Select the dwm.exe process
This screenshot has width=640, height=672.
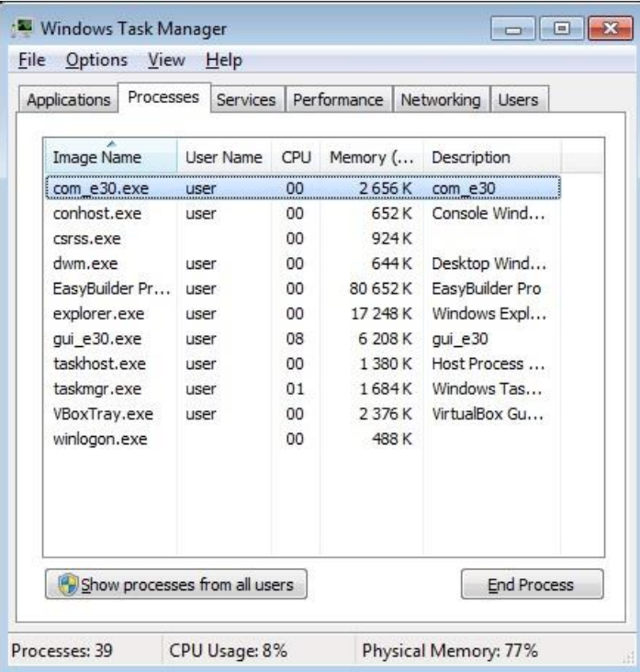[x=303, y=263]
